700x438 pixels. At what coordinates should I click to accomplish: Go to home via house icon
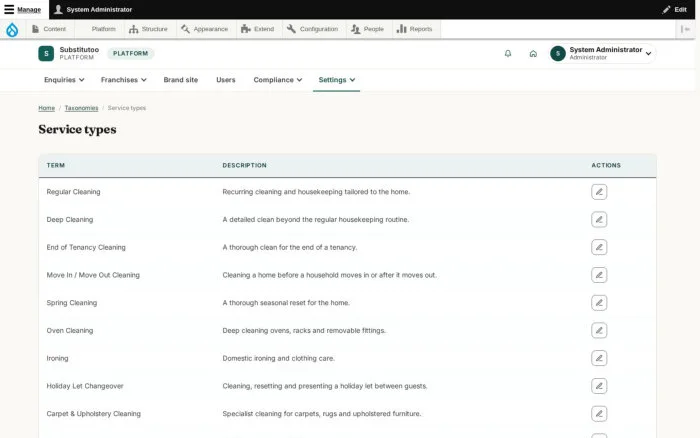[x=533, y=54]
